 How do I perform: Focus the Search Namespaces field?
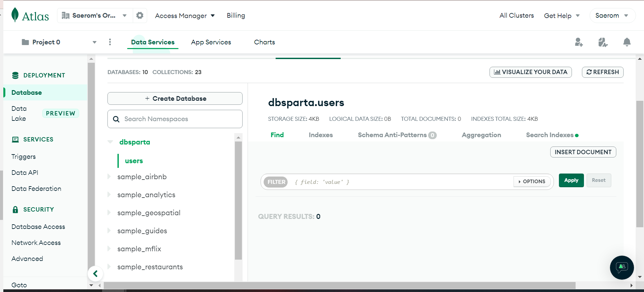[175, 119]
